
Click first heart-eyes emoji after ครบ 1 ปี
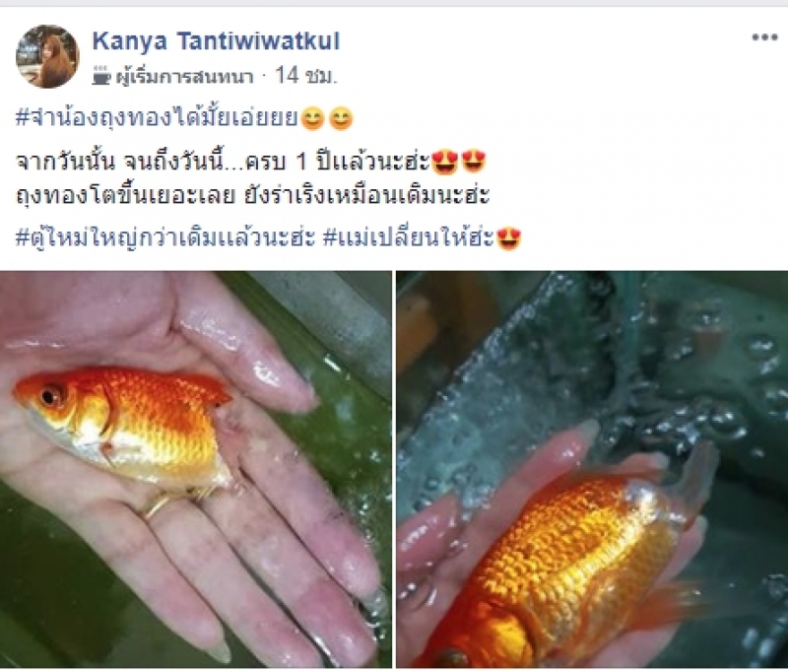click(x=445, y=163)
